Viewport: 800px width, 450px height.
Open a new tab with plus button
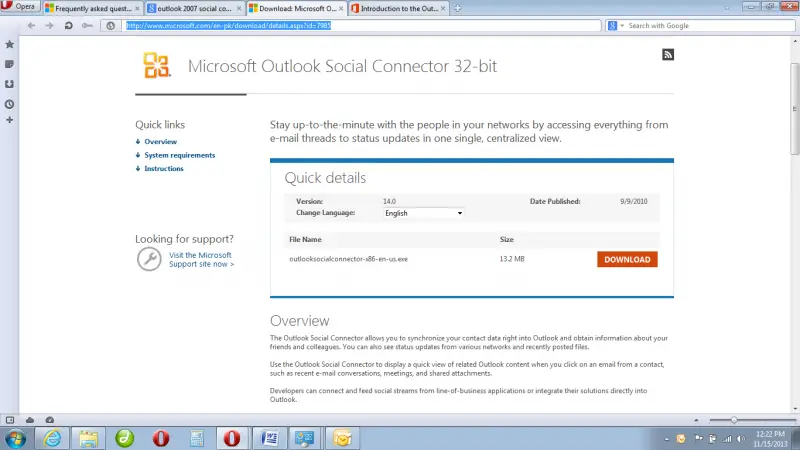click(x=458, y=8)
